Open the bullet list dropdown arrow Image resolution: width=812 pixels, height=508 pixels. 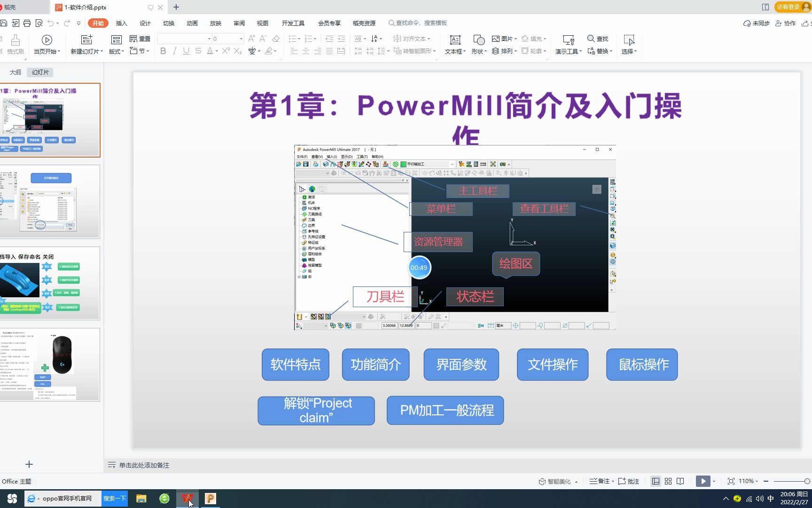click(x=299, y=39)
